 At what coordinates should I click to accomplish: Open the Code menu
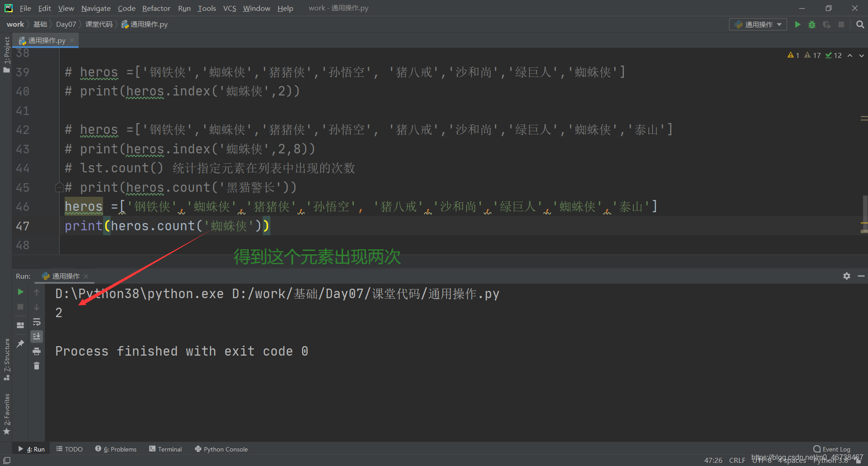(127, 8)
